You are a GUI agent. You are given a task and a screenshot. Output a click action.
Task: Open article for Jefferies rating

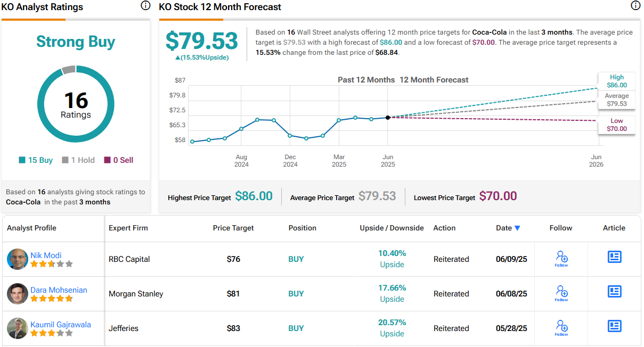[615, 326]
